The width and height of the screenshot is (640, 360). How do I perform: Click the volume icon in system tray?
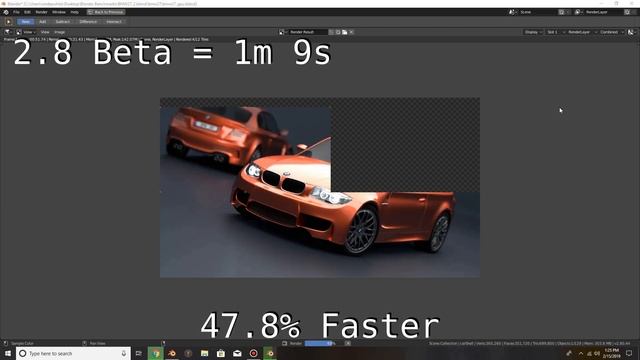[x=597, y=353]
